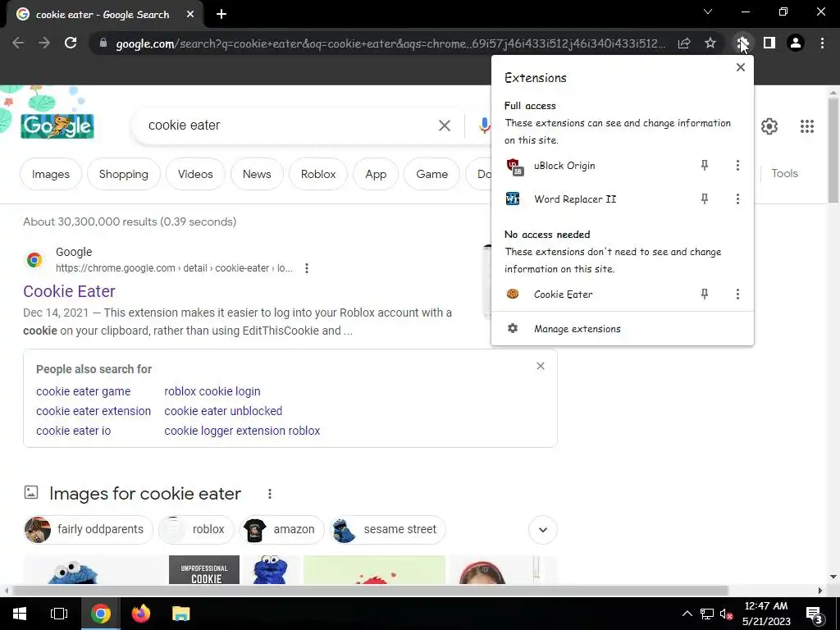Image resolution: width=840 pixels, height=630 pixels.
Task: Click the Chrome favicon on first result
Action: click(34, 260)
